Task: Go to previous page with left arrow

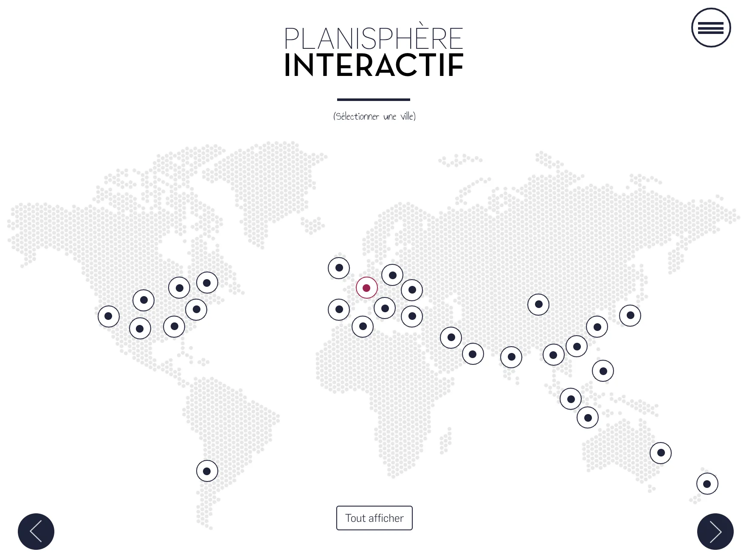Action: (x=36, y=532)
